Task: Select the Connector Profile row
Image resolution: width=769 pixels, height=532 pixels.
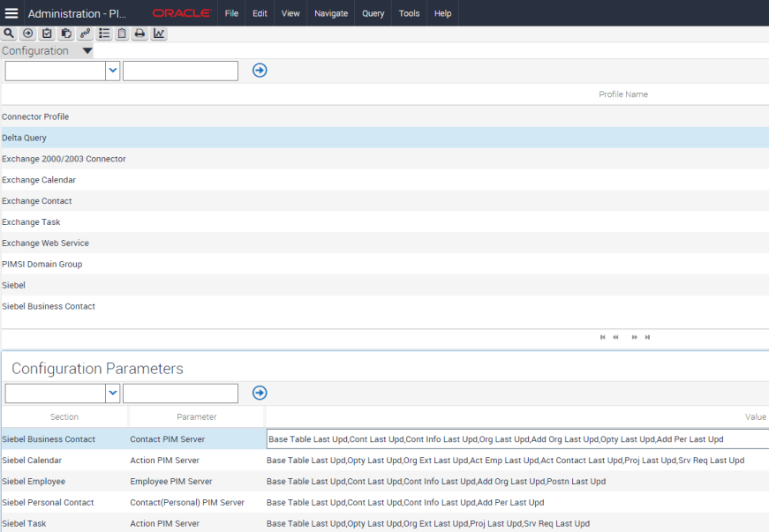Action: click(385, 116)
